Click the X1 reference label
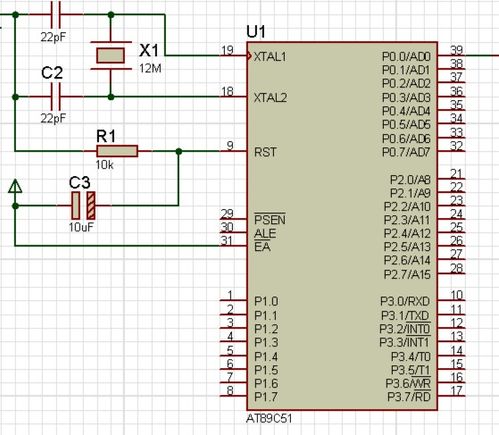The height and width of the screenshot is (435, 499). point(149,51)
